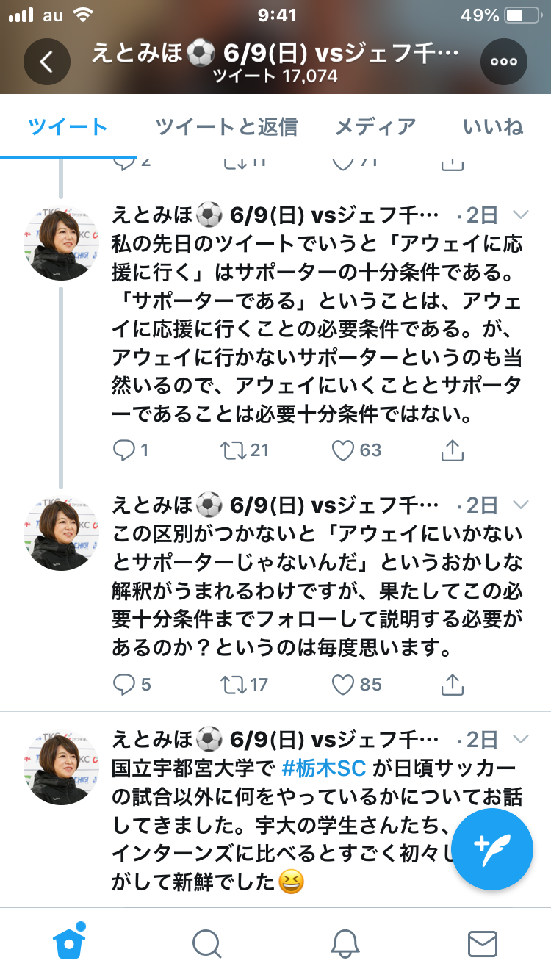551x980 pixels.
Task: Reply to the tweet with 5 replies
Action: pyautogui.click(x=124, y=685)
